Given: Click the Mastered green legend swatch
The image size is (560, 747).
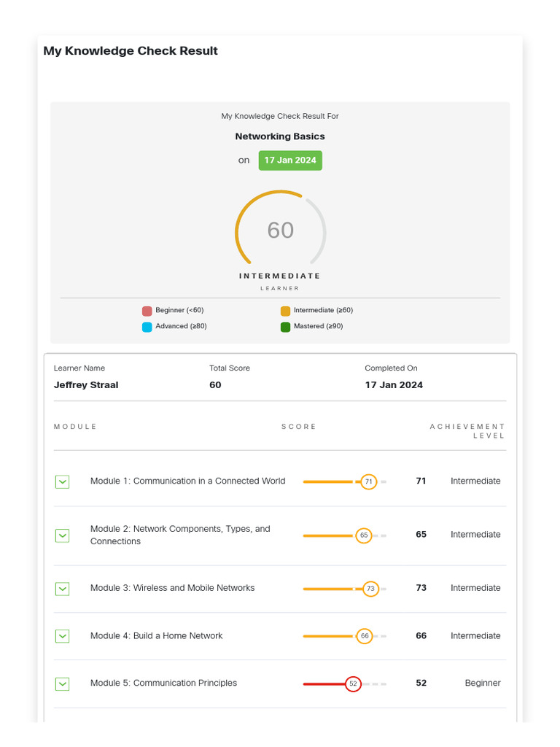Looking at the screenshot, I should point(285,327).
